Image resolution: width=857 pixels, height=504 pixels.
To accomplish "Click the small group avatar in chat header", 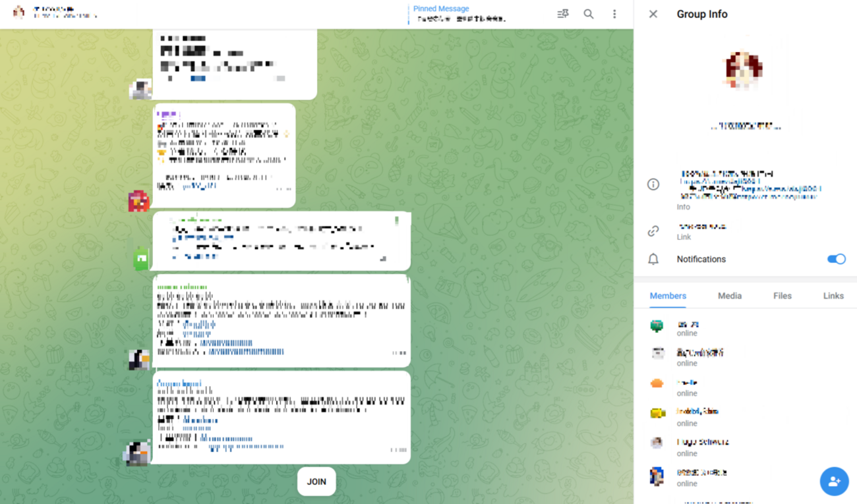I will click(x=18, y=12).
